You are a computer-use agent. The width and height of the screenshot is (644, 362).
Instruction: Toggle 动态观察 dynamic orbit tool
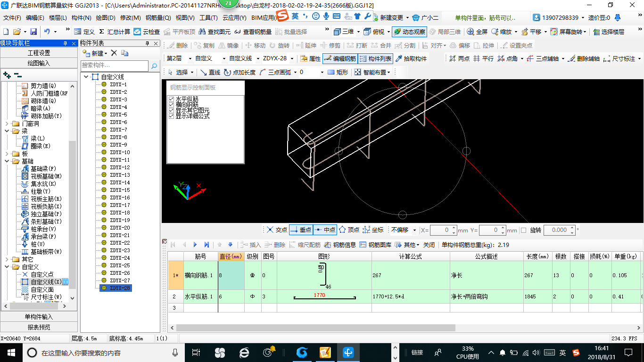(x=409, y=32)
